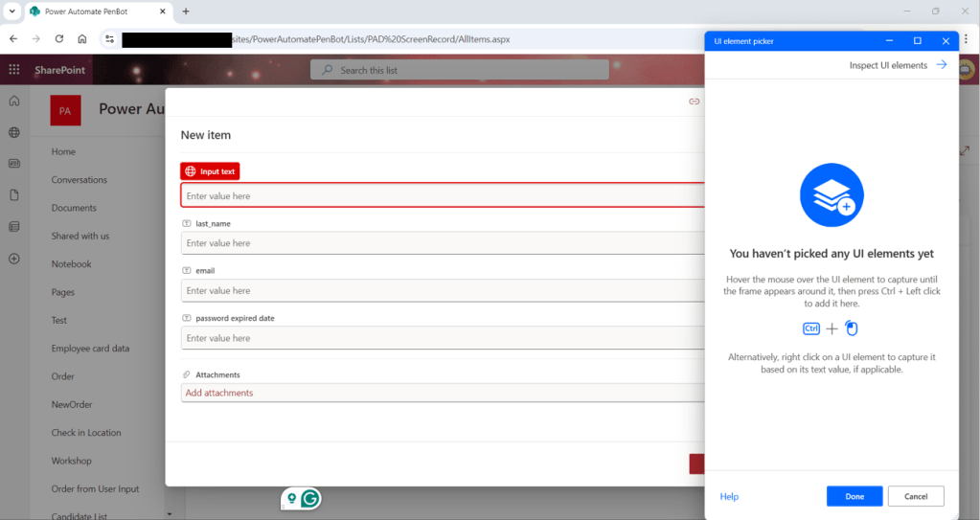
Task: Open the Chrome three-dot menu
Action: [x=966, y=39]
